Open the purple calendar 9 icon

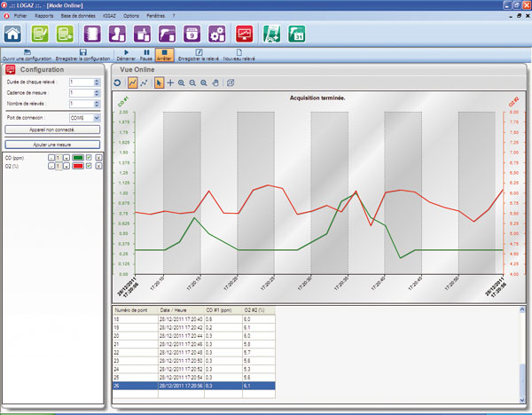[x=192, y=34]
